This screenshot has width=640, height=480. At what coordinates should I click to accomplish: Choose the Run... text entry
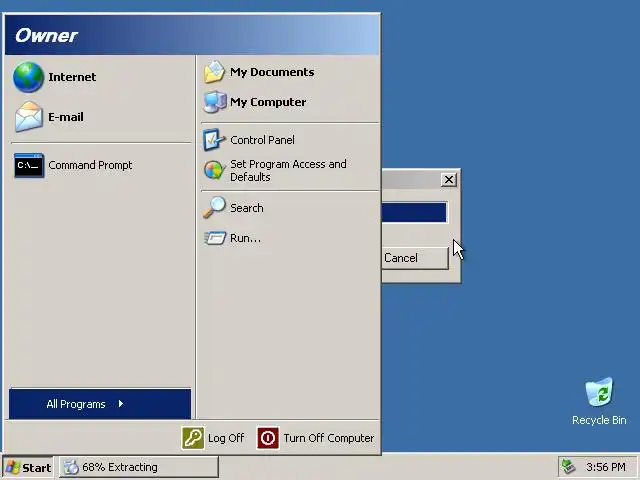tap(245, 238)
